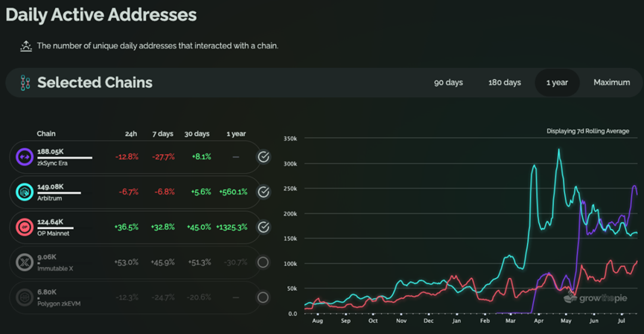
Task: Click the zkSync Era chain logo icon
Action: (25, 157)
